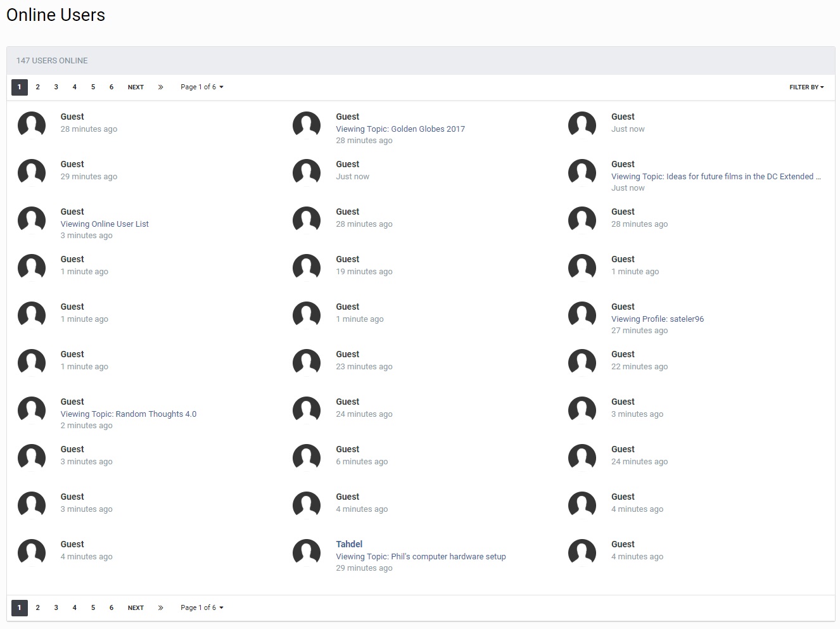Click '27 minutes ago' timestamp under sateler96
The width and height of the screenshot is (840, 629).
click(640, 330)
